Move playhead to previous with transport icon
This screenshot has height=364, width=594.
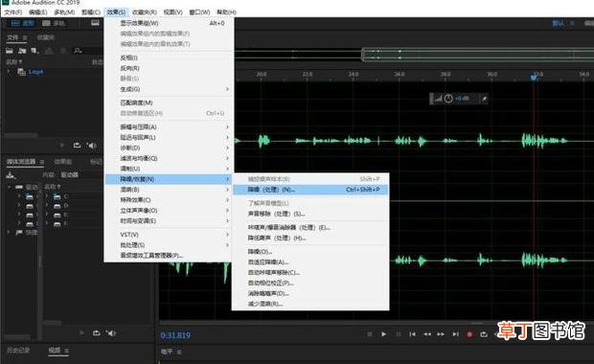pos(412,334)
